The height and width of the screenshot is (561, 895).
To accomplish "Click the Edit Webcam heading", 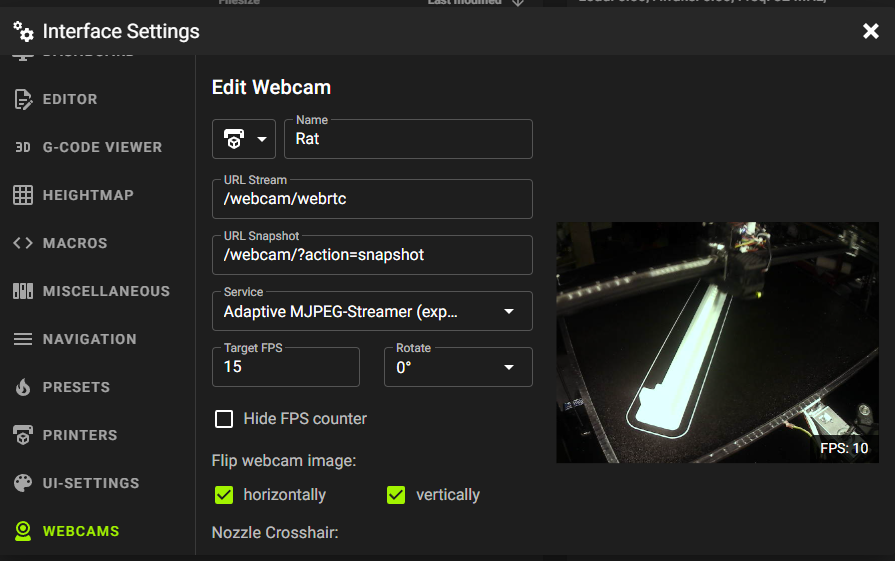I will 271,87.
